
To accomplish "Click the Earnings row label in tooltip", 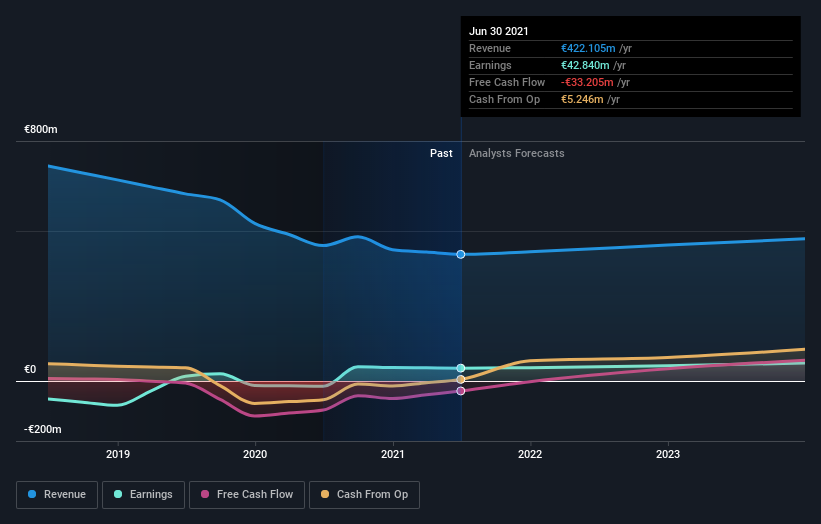I will [x=490, y=65].
